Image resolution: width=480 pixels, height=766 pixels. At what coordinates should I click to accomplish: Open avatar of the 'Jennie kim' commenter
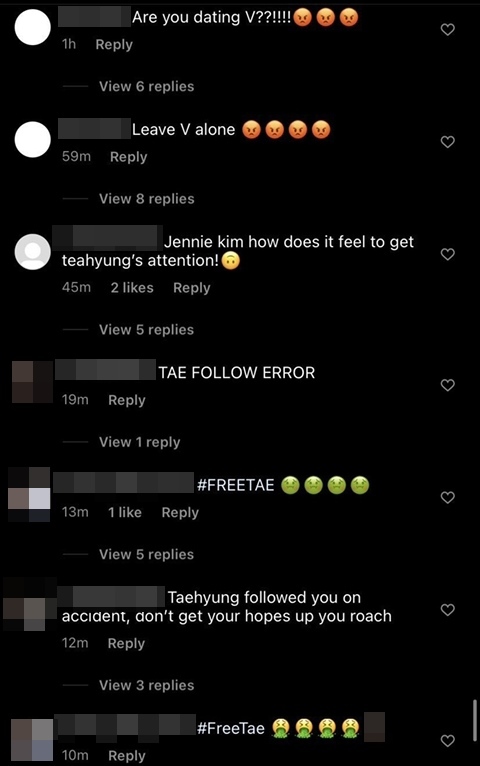[x=33, y=252]
